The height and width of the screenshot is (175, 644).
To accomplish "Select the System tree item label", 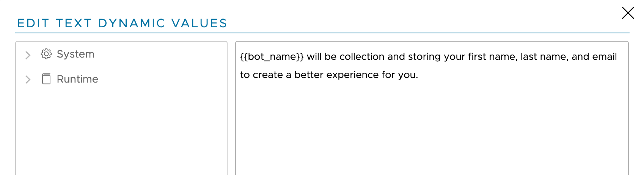I will 75,54.
